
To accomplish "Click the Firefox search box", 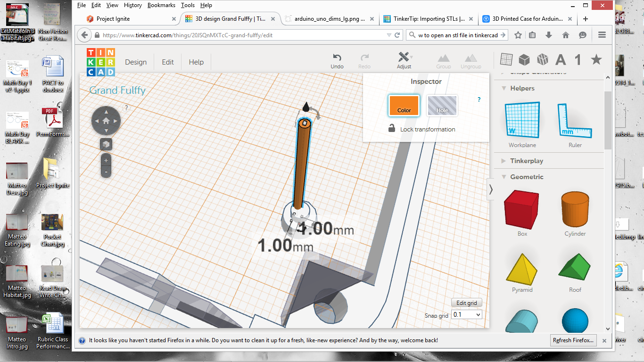I will tap(458, 35).
